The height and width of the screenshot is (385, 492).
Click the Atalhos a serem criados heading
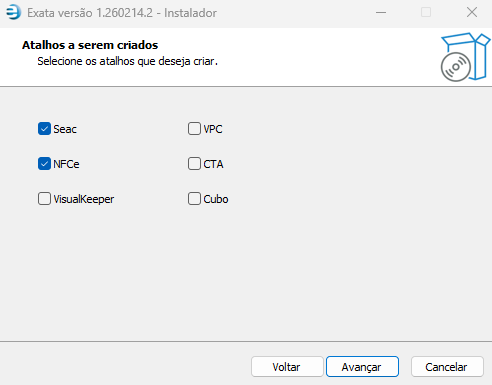tap(90, 45)
